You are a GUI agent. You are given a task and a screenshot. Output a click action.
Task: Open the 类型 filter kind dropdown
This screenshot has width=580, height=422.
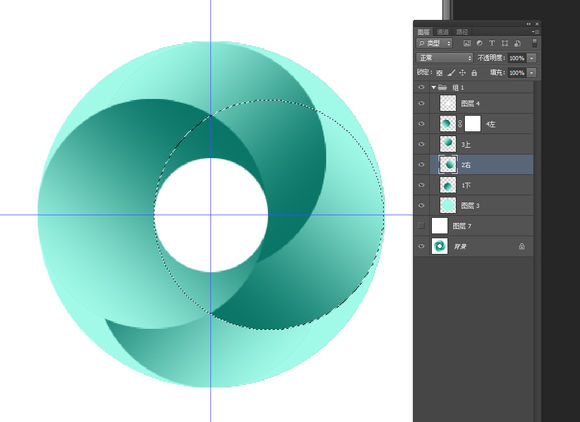coord(434,43)
